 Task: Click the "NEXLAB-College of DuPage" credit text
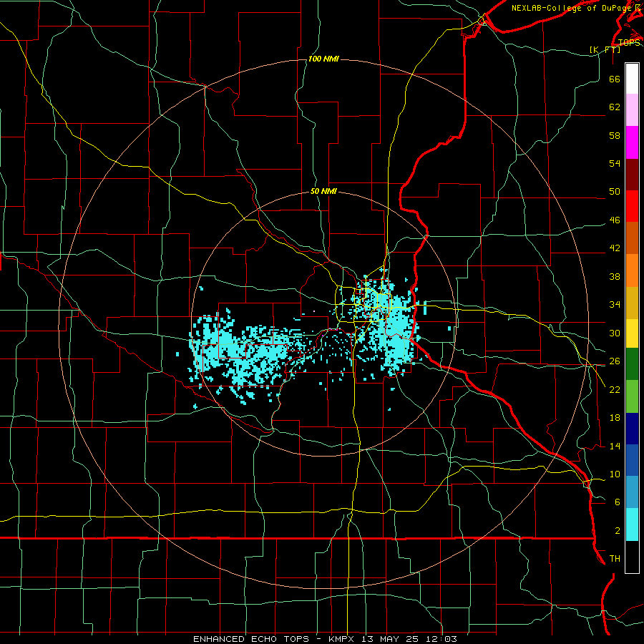pyautogui.click(x=572, y=8)
